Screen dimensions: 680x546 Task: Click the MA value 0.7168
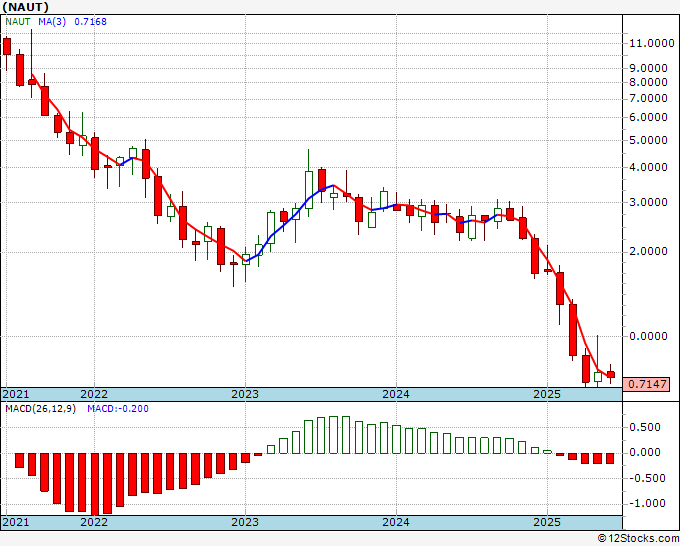tap(90, 22)
